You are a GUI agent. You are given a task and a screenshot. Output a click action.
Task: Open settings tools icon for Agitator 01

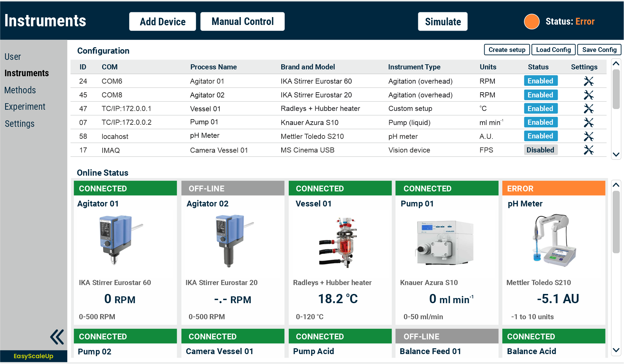click(x=588, y=81)
